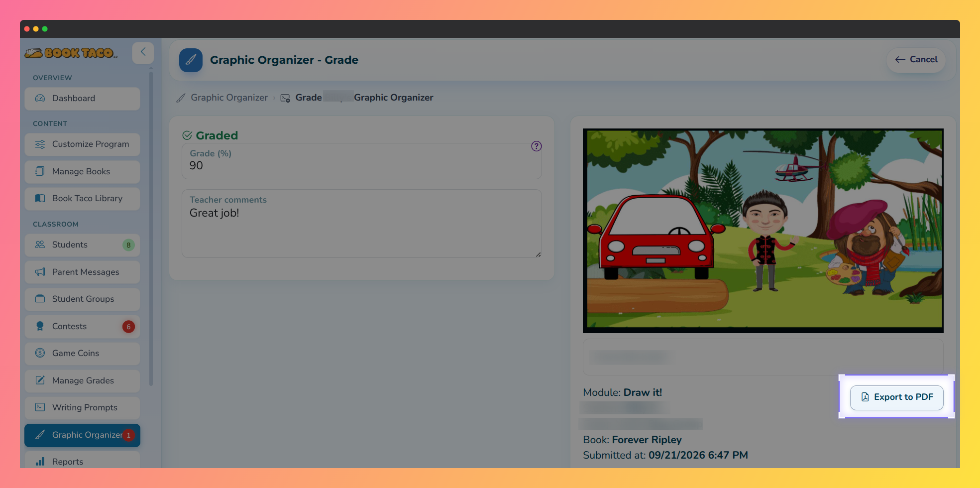Viewport: 980px width, 488px height.
Task: Open Student Groups section
Action: (x=82, y=299)
